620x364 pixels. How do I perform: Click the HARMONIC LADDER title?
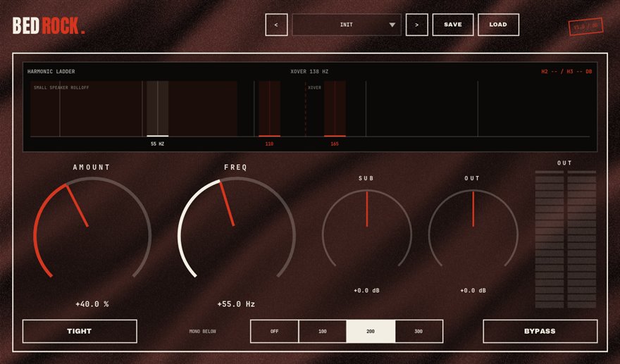coord(51,72)
